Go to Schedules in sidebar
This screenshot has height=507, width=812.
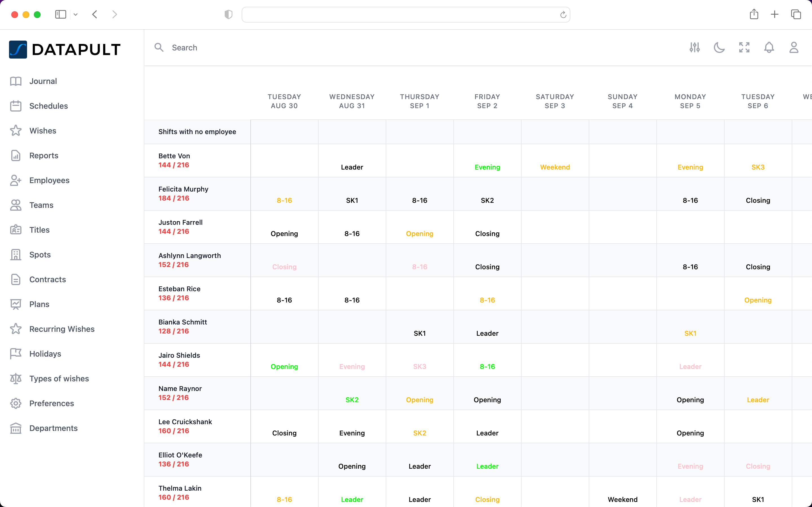point(48,106)
